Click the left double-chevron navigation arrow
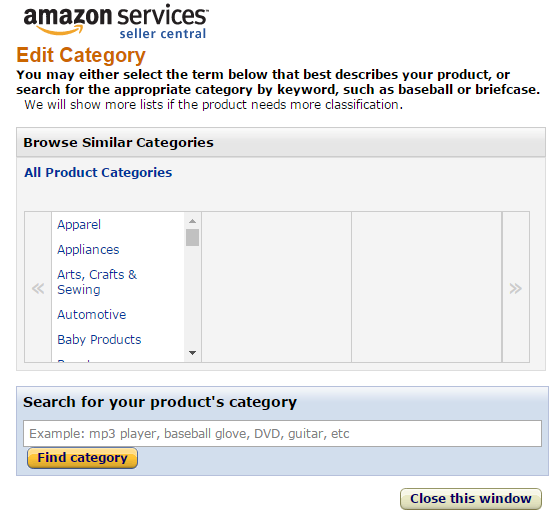Image resolution: width=559 pixels, height=516 pixels. [38, 288]
